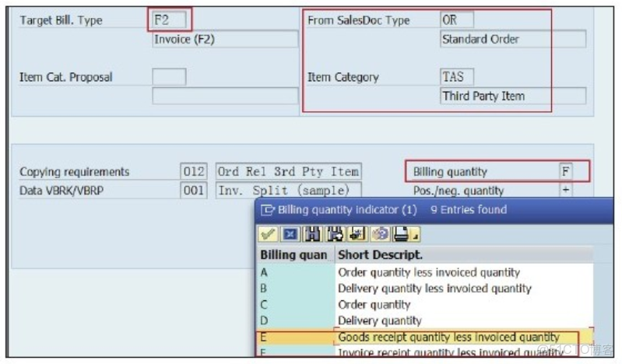Click the empty Item Cat. Proposal description field

coord(225,96)
